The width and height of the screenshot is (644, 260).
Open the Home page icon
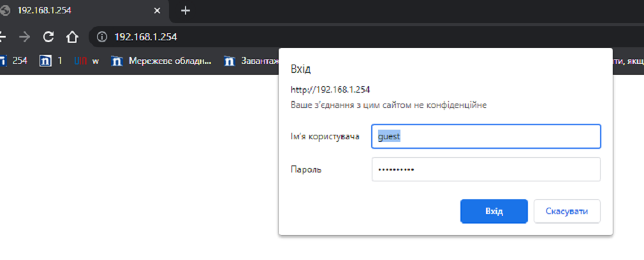pyautogui.click(x=72, y=37)
